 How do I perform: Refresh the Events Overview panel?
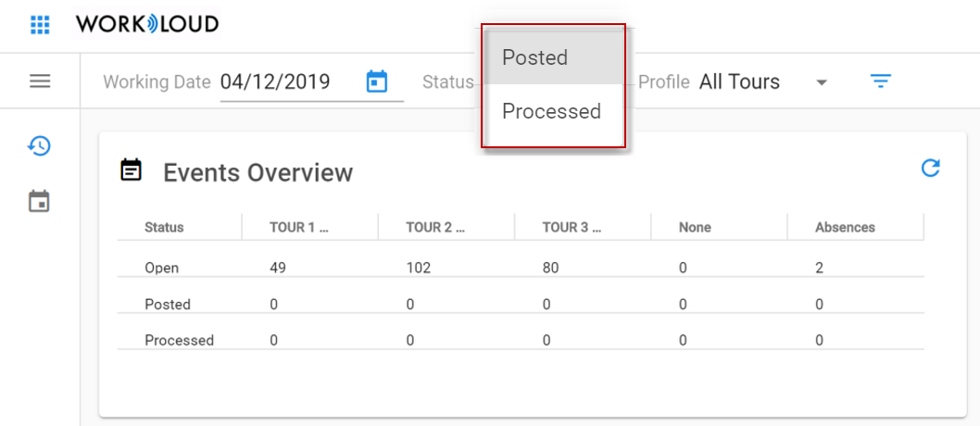click(931, 168)
